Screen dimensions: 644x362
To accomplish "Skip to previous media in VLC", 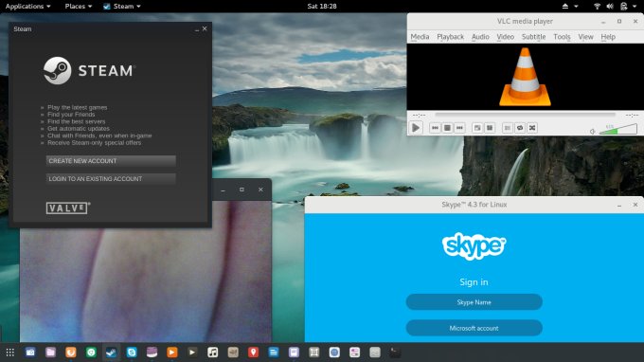I will coord(435,128).
